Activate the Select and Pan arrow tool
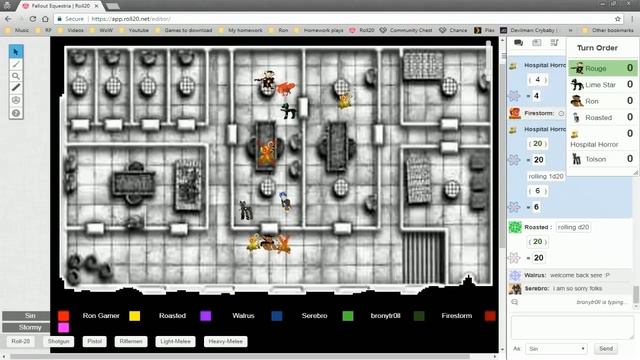Image resolution: width=640 pixels, height=360 pixels. (16, 51)
